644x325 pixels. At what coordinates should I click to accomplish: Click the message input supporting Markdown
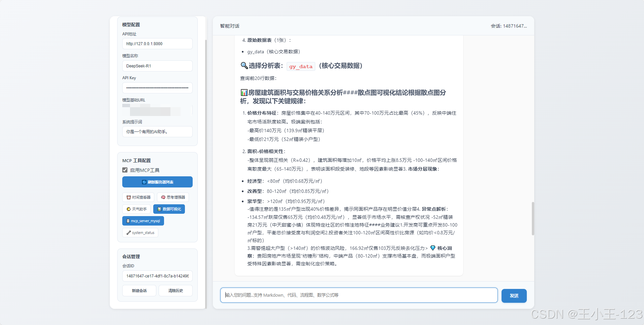coord(358,295)
